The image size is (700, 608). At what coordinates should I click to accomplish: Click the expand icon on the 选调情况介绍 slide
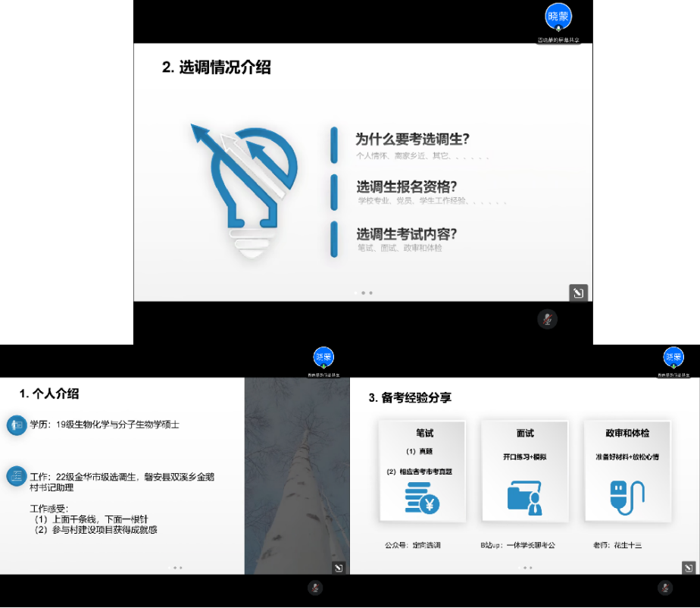(x=578, y=293)
